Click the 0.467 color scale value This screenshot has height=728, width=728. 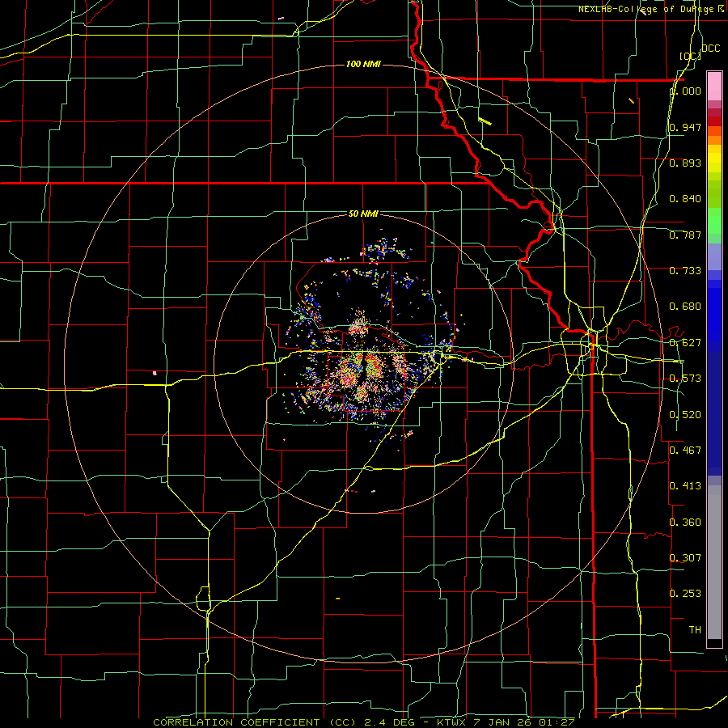(x=685, y=451)
